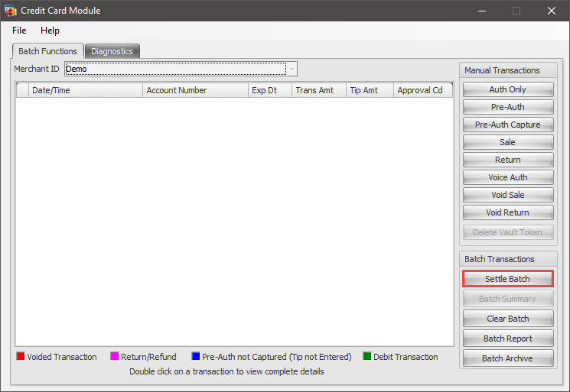Click the 'Batch Transactions' group label
570x392 pixels.
click(500, 259)
